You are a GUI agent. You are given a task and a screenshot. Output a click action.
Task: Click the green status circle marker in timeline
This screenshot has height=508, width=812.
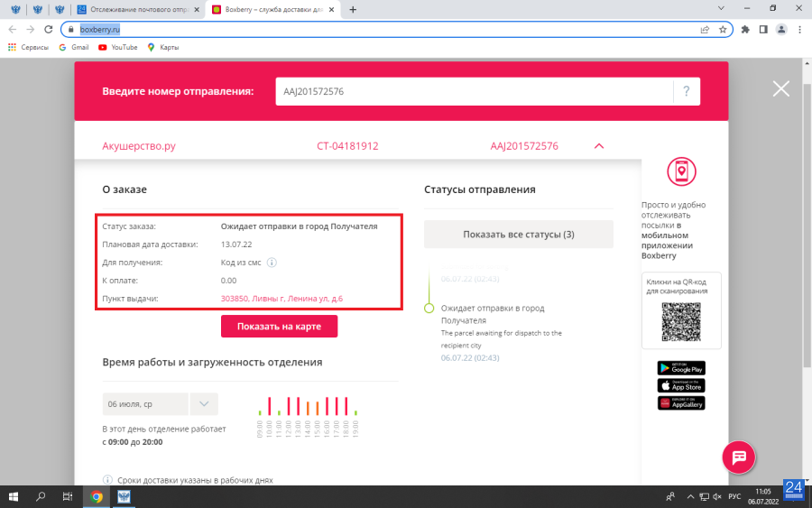pyautogui.click(x=429, y=308)
